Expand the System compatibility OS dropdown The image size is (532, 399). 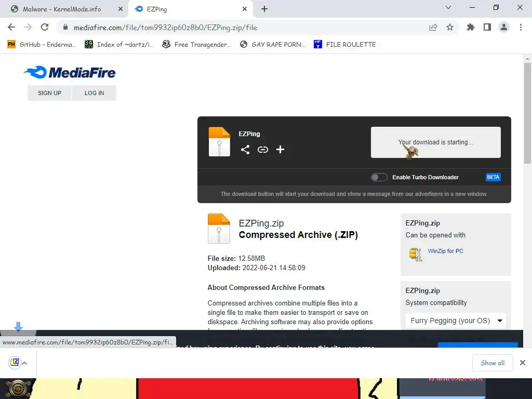pyautogui.click(x=456, y=321)
